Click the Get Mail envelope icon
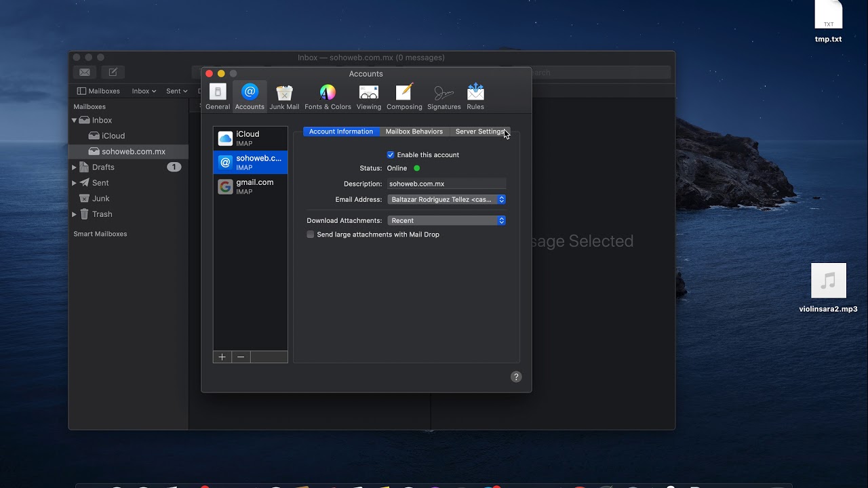The image size is (868, 488). tap(85, 73)
